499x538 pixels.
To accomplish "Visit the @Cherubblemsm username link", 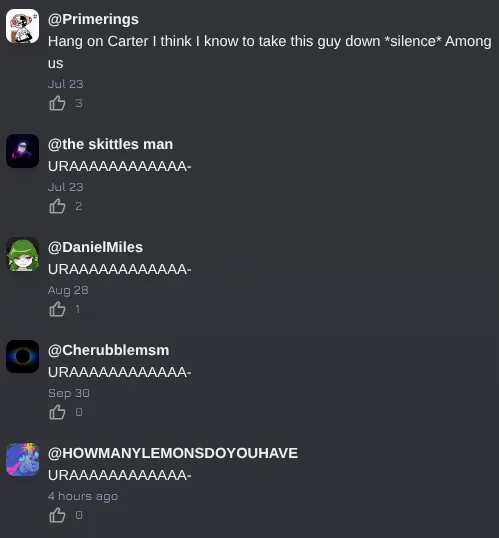I will click(x=108, y=350).
